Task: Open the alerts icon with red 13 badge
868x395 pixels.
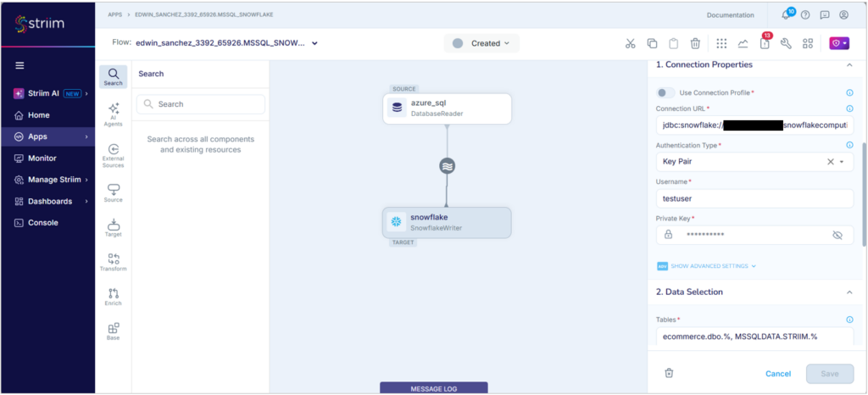Action: 765,42
